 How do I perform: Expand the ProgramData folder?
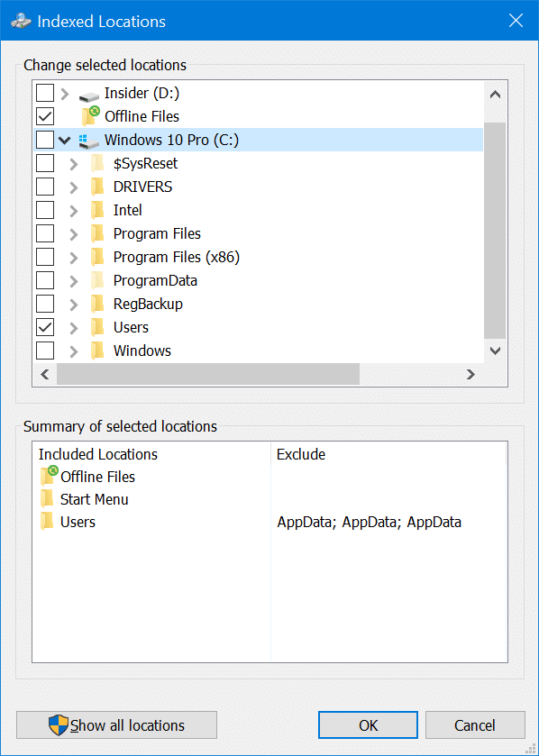click(x=74, y=281)
